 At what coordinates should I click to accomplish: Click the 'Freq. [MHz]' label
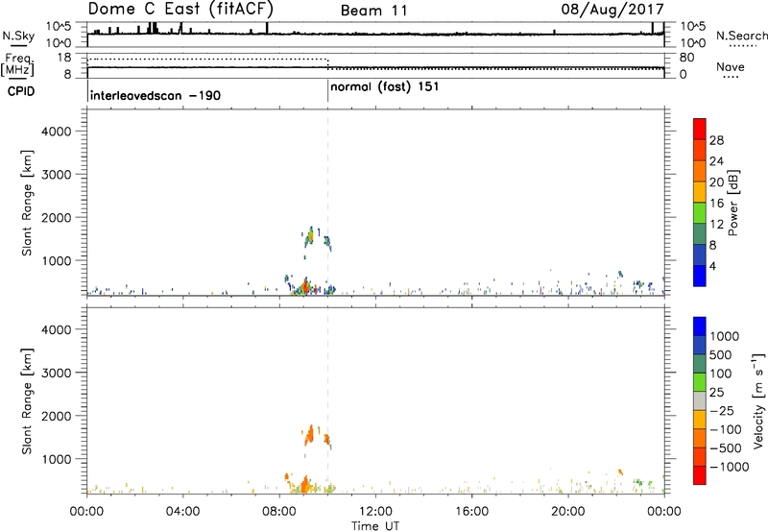[x=17, y=64]
